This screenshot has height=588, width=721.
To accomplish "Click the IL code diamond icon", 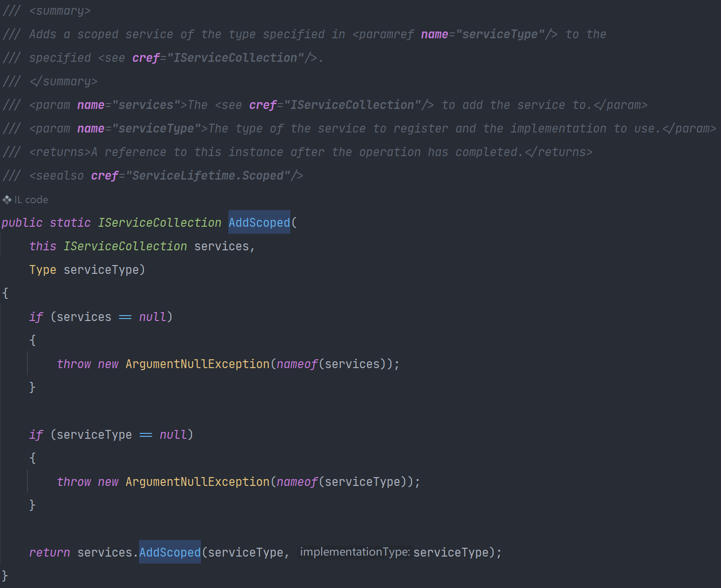I will pyautogui.click(x=7, y=200).
